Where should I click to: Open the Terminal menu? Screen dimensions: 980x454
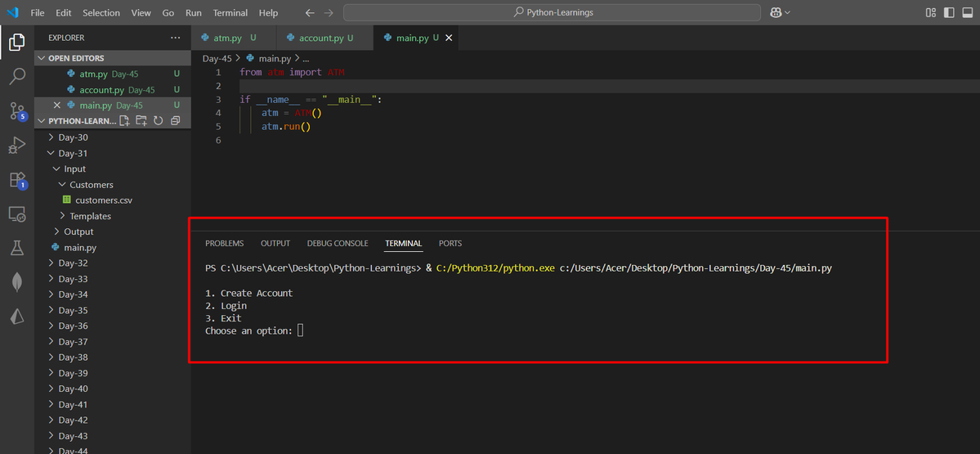point(230,12)
